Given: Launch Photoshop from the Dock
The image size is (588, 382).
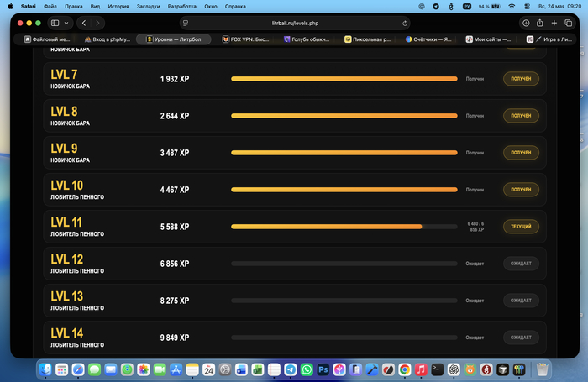Looking at the screenshot, I should [323, 369].
